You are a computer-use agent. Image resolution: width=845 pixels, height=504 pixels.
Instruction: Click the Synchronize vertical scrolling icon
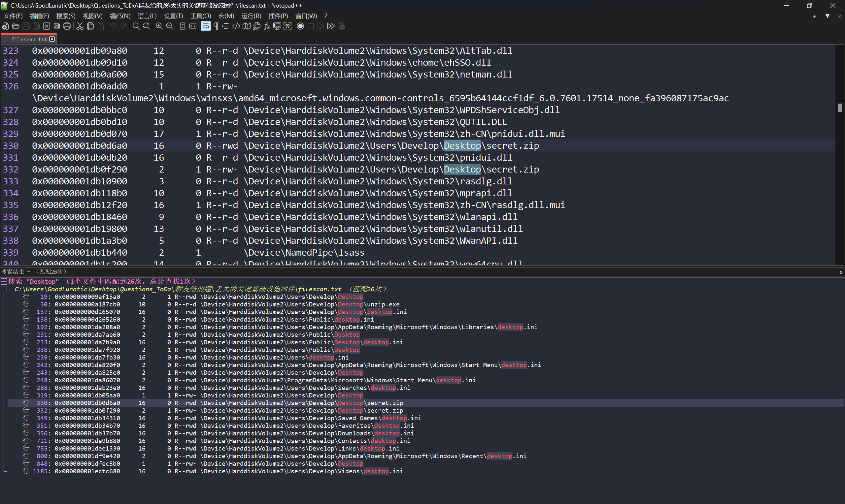point(183,26)
